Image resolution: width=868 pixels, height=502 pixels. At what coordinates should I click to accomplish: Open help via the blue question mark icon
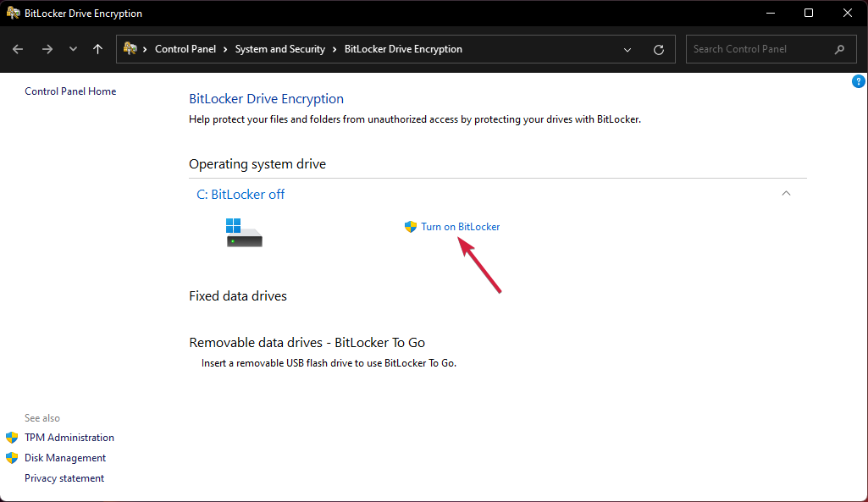858,80
